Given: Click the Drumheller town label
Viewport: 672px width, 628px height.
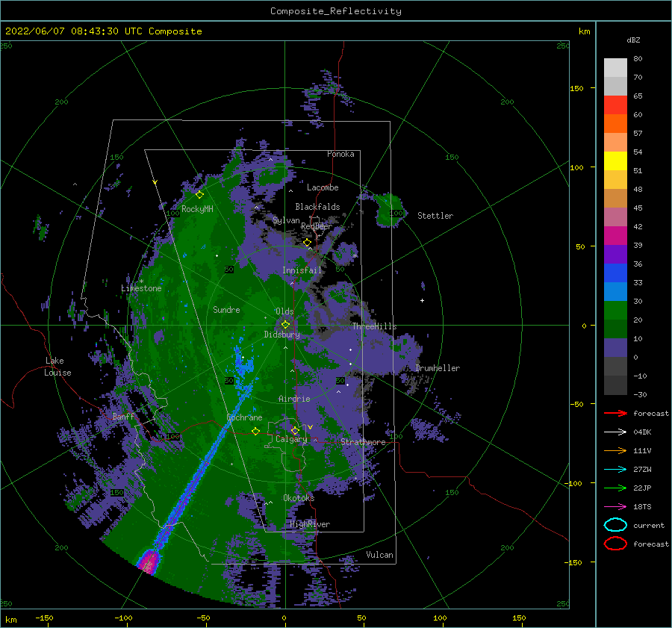Looking at the screenshot, I should pyautogui.click(x=438, y=368).
